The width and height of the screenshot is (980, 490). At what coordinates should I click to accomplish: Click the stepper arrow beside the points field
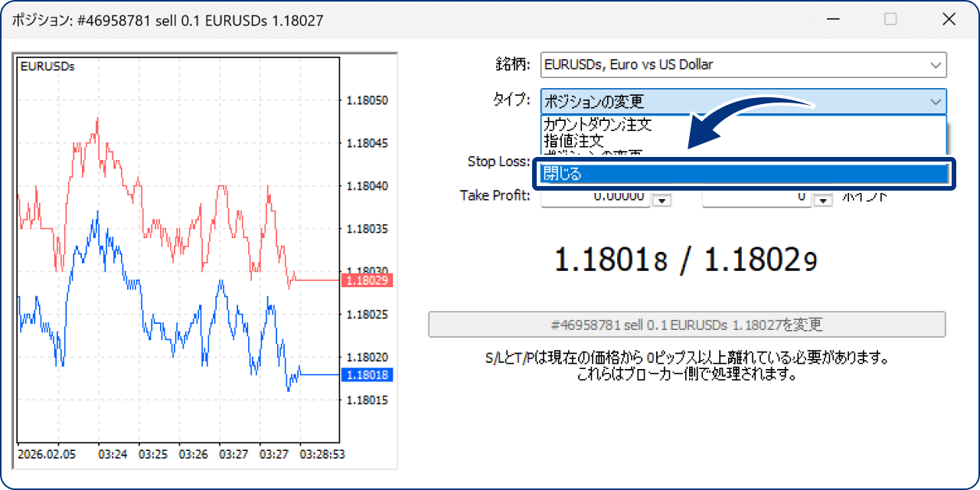coord(822,199)
